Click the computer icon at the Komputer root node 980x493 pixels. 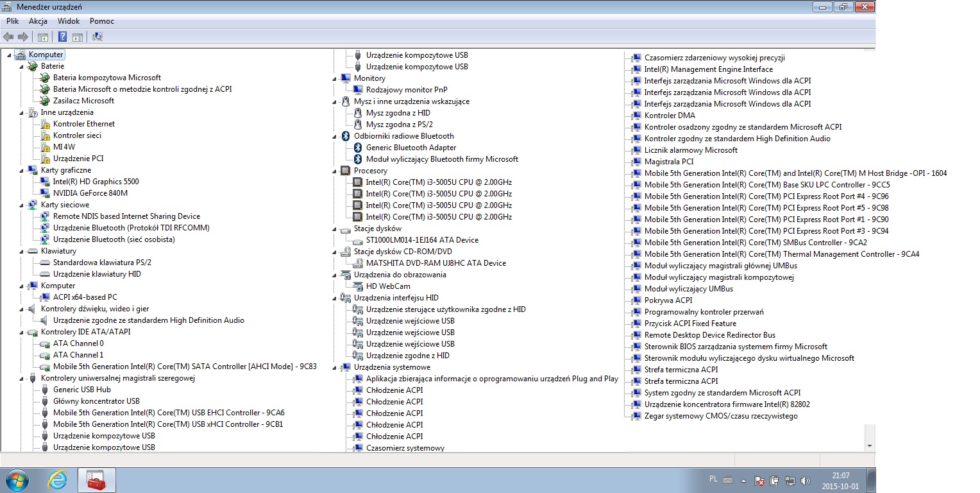click(20, 55)
